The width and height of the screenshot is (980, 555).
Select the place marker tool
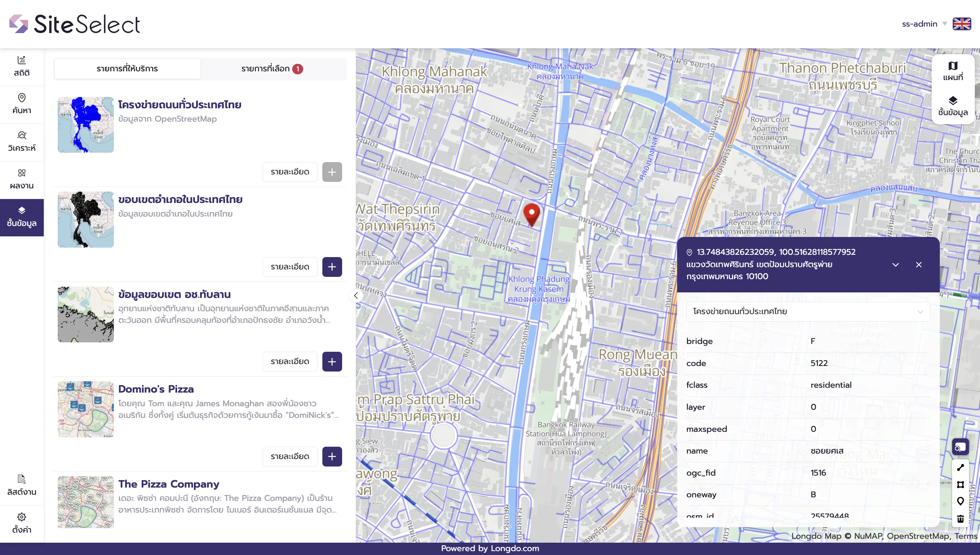(x=960, y=502)
